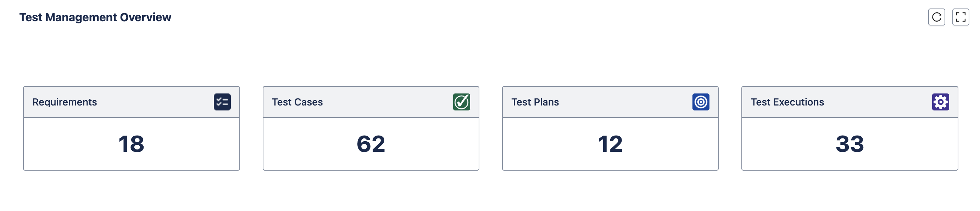980x211 pixels.
Task: Click the blue target Test Plans icon
Action: tap(700, 102)
